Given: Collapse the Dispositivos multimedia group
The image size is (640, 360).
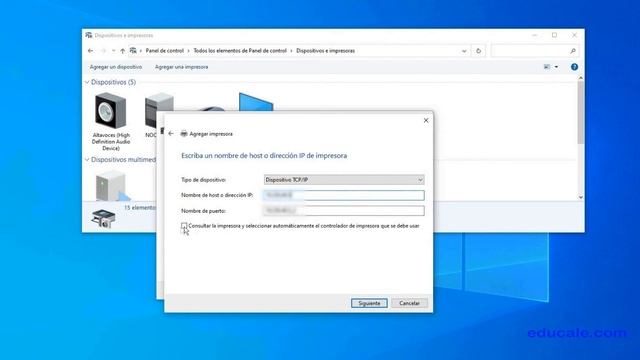Looking at the screenshot, I should [x=87, y=160].
